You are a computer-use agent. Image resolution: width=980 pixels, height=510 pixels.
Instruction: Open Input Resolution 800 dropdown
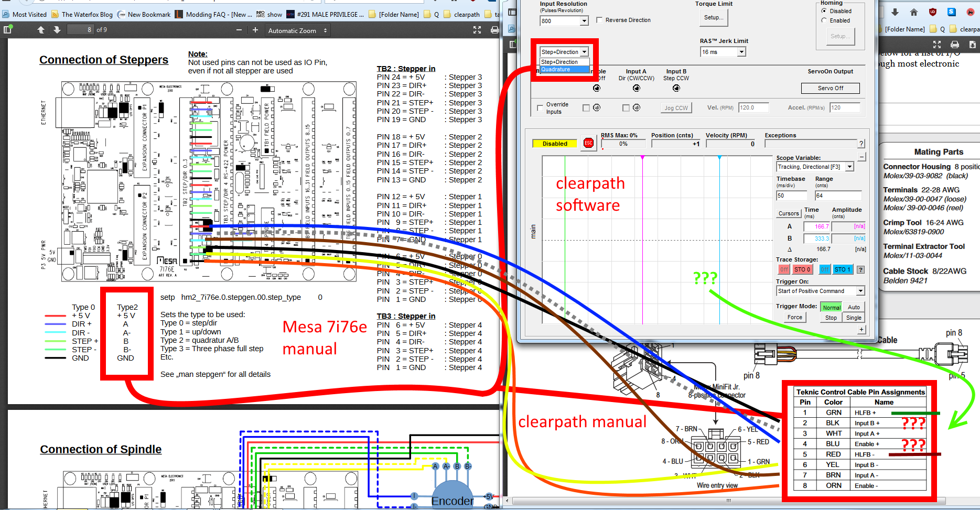pyautogui.click(x=584, y=21)
